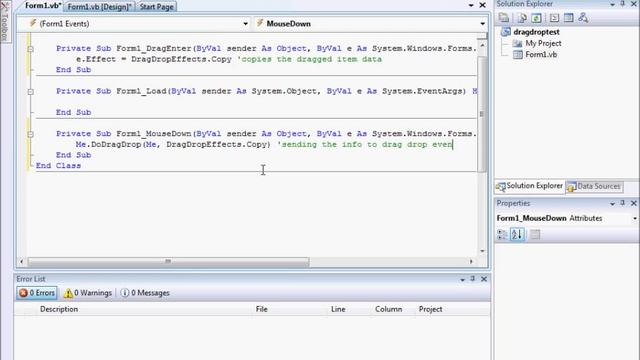Switch to the Start Page tab
Screen dimensions: 640x360
[156, 7]
